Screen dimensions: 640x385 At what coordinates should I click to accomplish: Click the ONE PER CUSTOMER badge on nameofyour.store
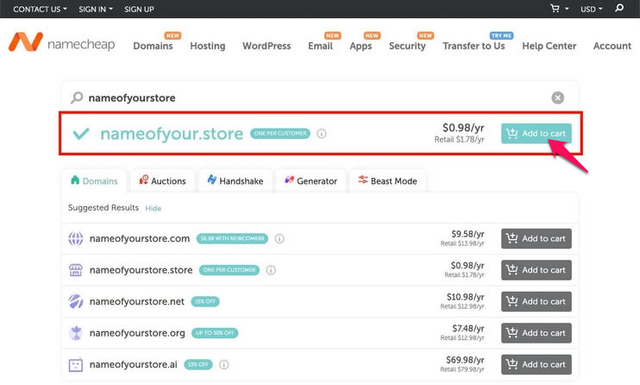coord(280,134)
